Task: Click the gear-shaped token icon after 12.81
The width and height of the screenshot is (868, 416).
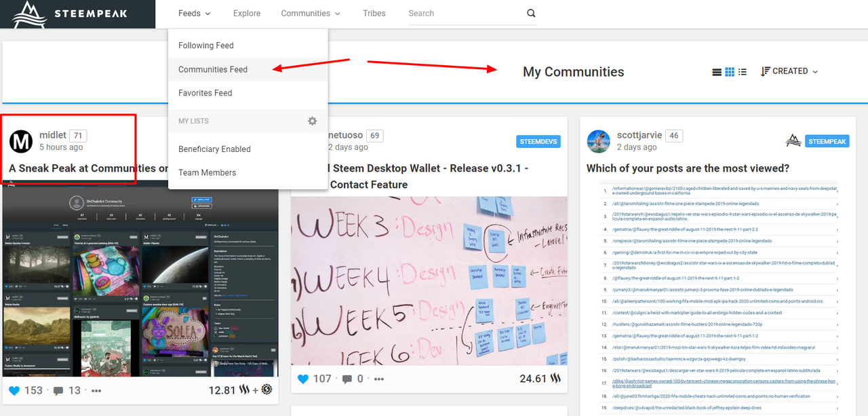Action: click(x=267, y=390)
